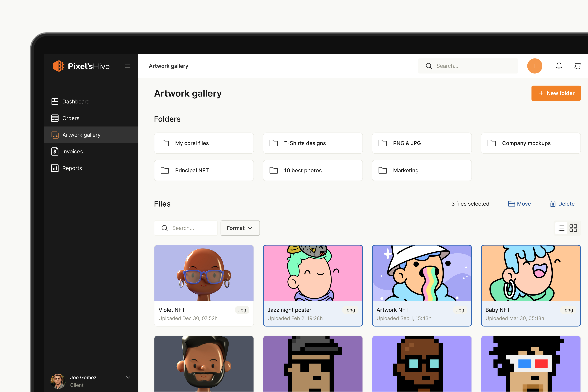588x392 pixels.
Task: Focus the top bar Search field
Action: (468, 66)
